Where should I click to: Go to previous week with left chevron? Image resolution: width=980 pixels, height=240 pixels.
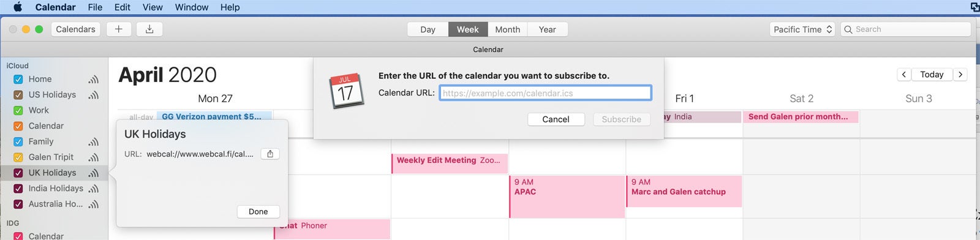coord(904,74)
